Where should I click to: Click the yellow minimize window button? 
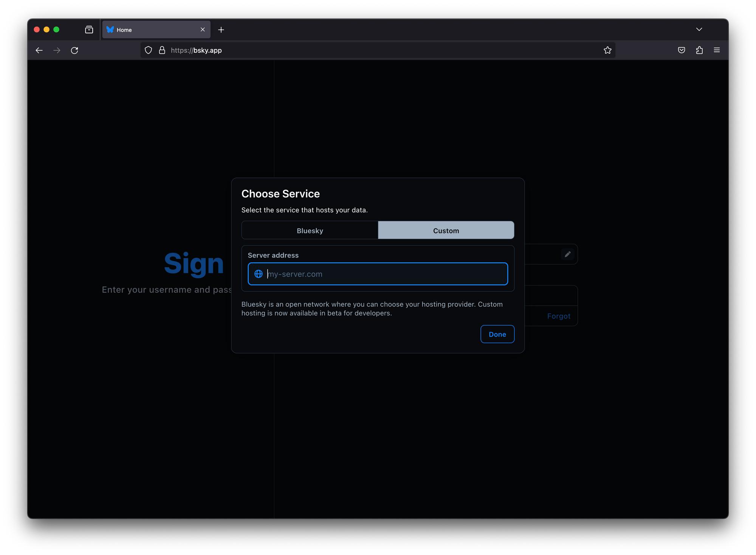pyautogui.click(x=46, y=29)
